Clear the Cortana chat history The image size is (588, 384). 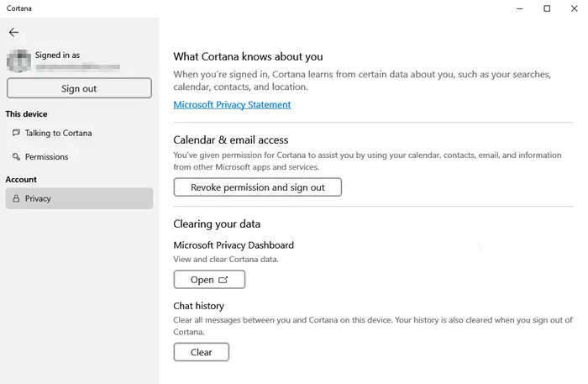pos(202,352)
